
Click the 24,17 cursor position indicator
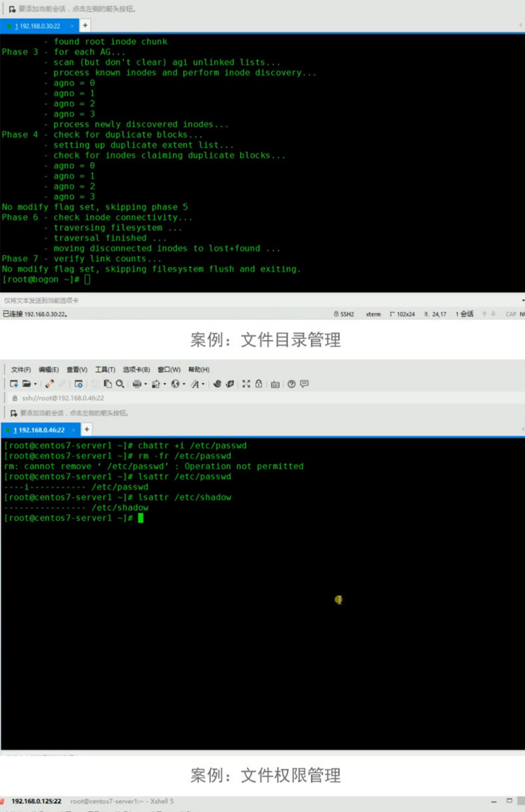[x=435, y=314]
